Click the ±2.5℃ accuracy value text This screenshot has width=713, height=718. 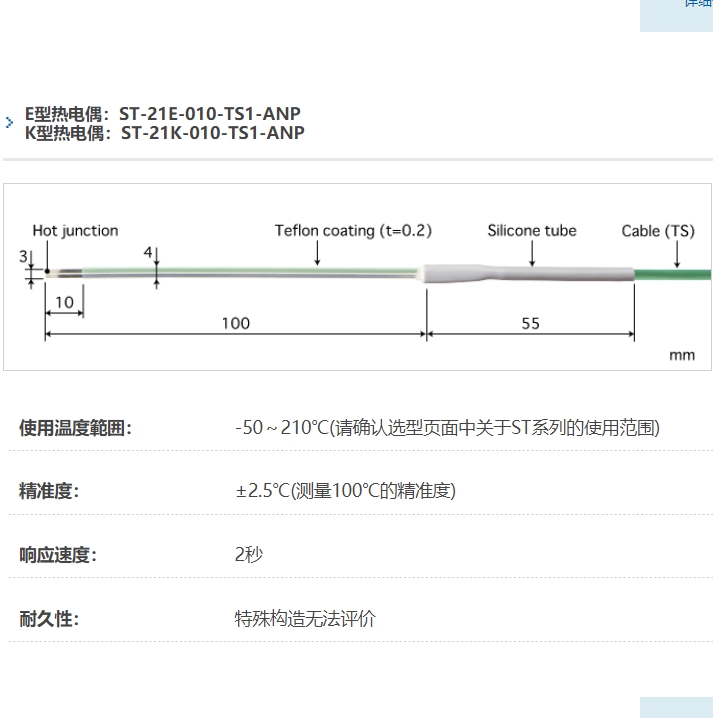coord(262,491)
